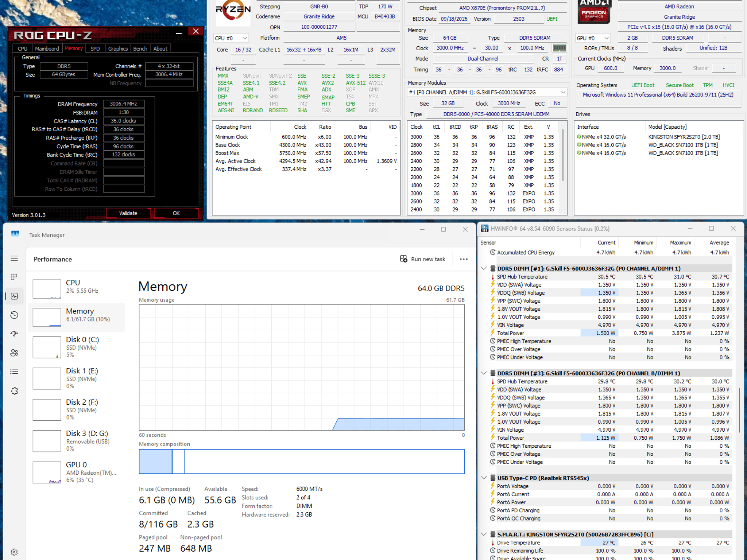Viewport: 747px width, 560px height.
Task: Select the CPU performance graph thumbnail
Action: [47, 289]
